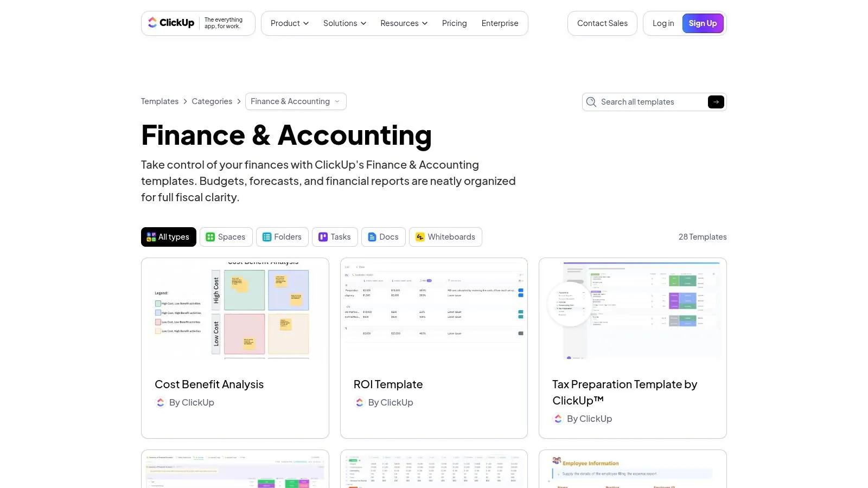868x488 pixels.
Task: Click the ClickUp logo in header
Action: [171, 23]
